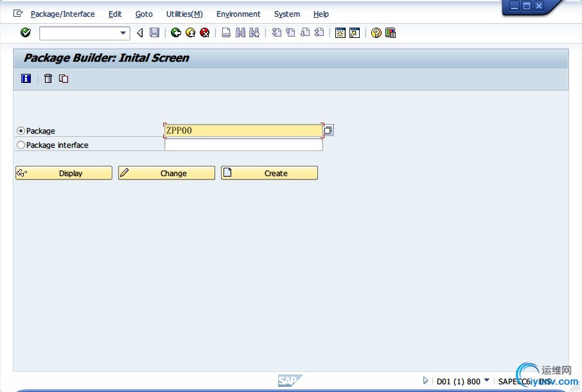Click the window menu icon left of Package/Interface
The image size is (582, 392).
(x=18, y=13)
